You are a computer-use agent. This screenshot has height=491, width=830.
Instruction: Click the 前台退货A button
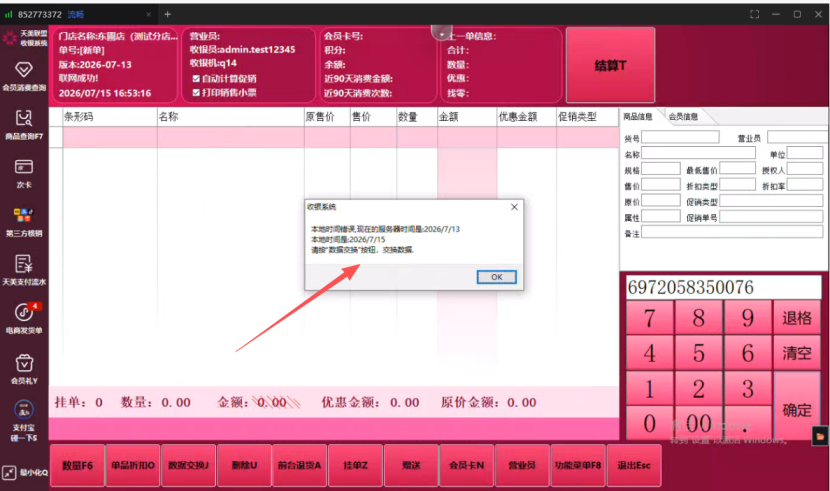300,465
